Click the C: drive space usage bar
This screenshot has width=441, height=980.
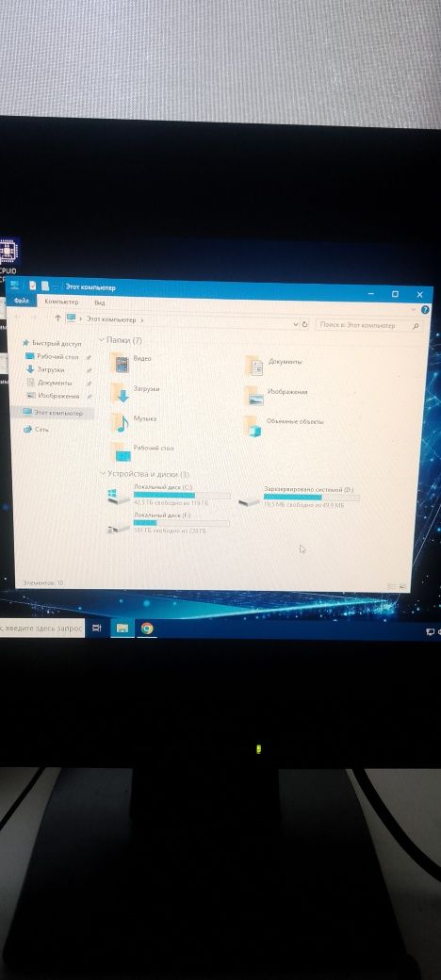click(x=182, y=495)
